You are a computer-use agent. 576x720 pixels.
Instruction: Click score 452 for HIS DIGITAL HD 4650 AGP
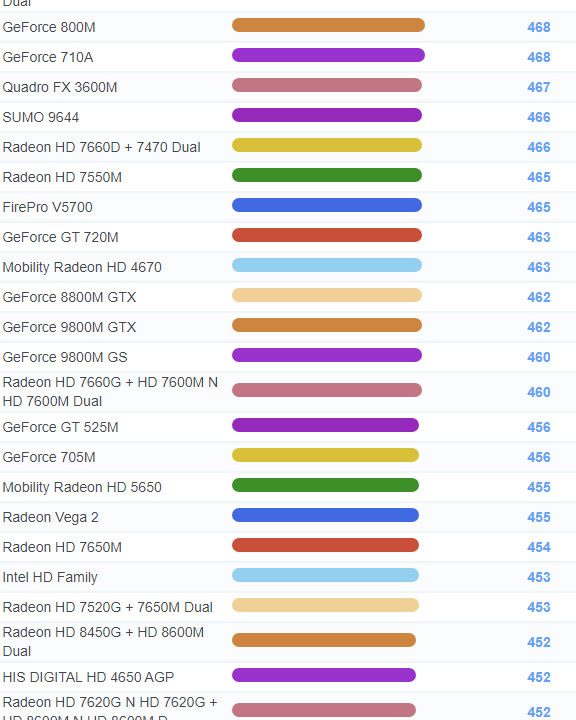pyautogui.click(x=539, y=677)
